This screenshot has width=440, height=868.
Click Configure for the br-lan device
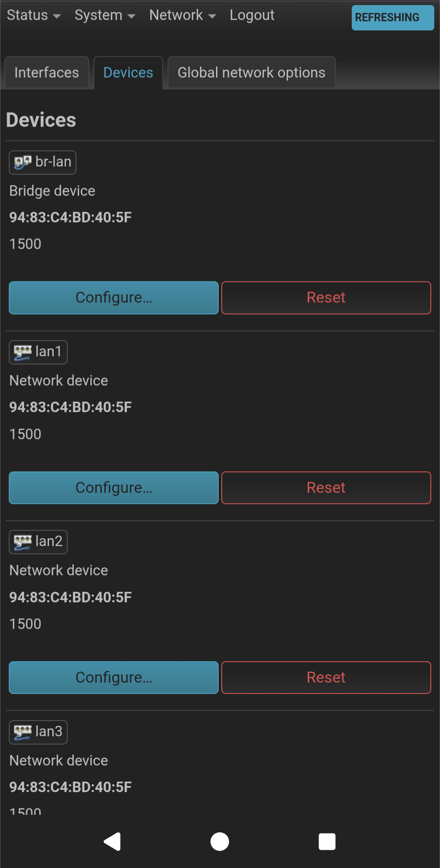click(113, 298)
